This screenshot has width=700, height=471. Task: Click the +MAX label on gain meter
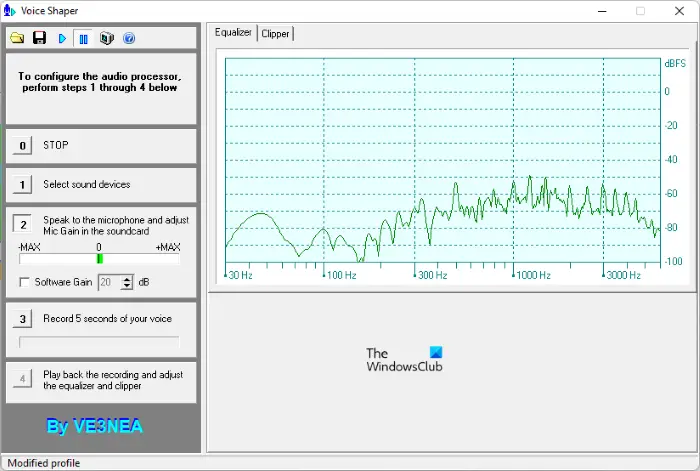[168, 247]
